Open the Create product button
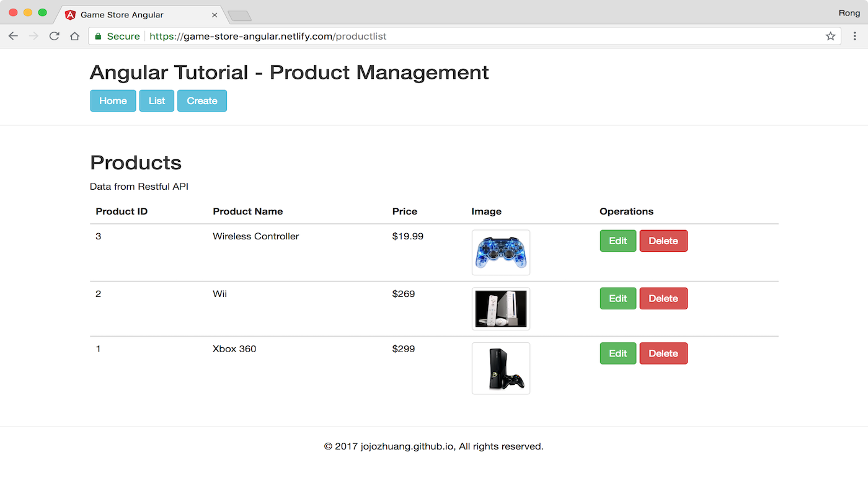Screen dimensions: 868x496 pyautogui.click(x=202, y=100)
